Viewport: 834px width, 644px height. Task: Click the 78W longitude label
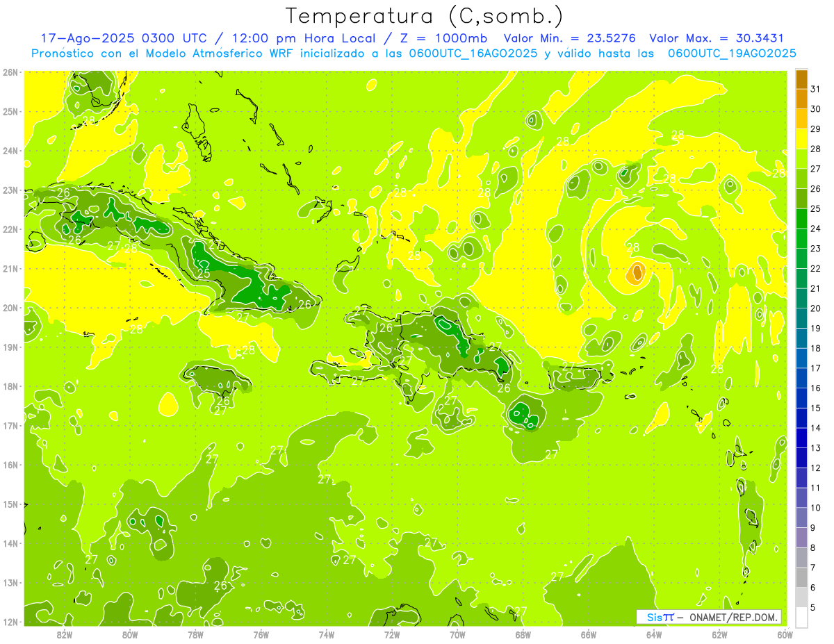pos(195,634)
